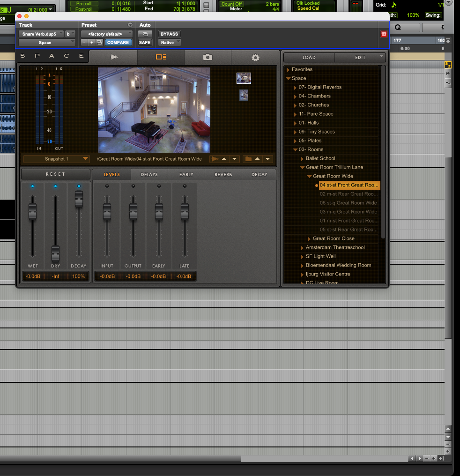Expand the Great Room Close folder
460x476 pixels.
pyautogui.click(x=309, y=239)
